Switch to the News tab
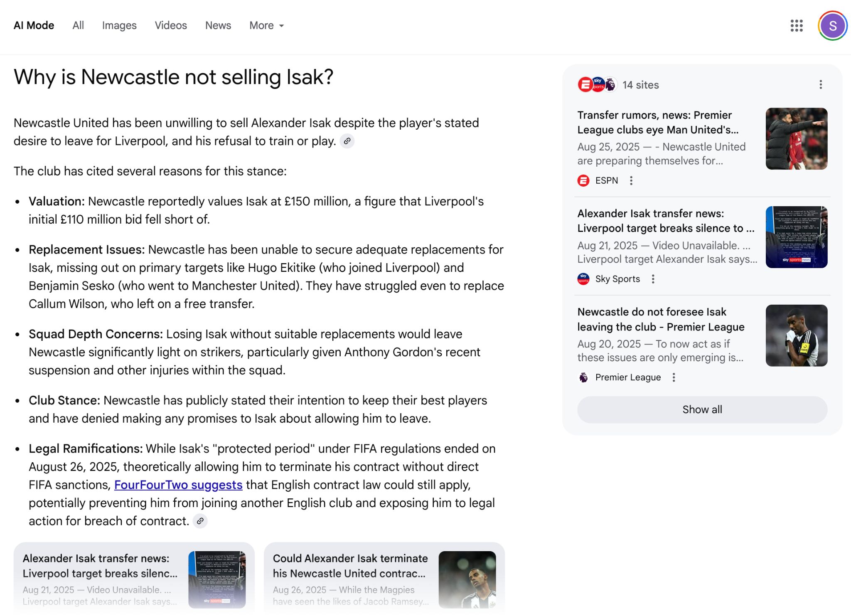 (218, 26)
